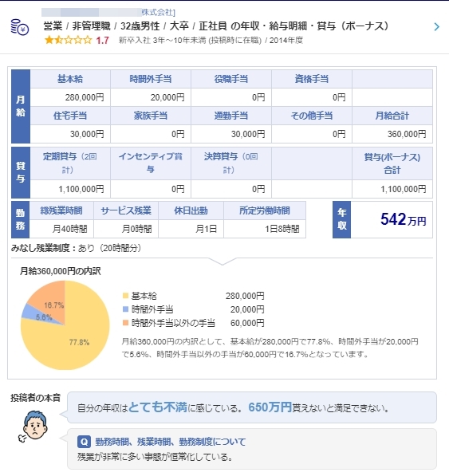Click the 542万円 annual income value
This screenshot has width=449, height=476.
404,219
